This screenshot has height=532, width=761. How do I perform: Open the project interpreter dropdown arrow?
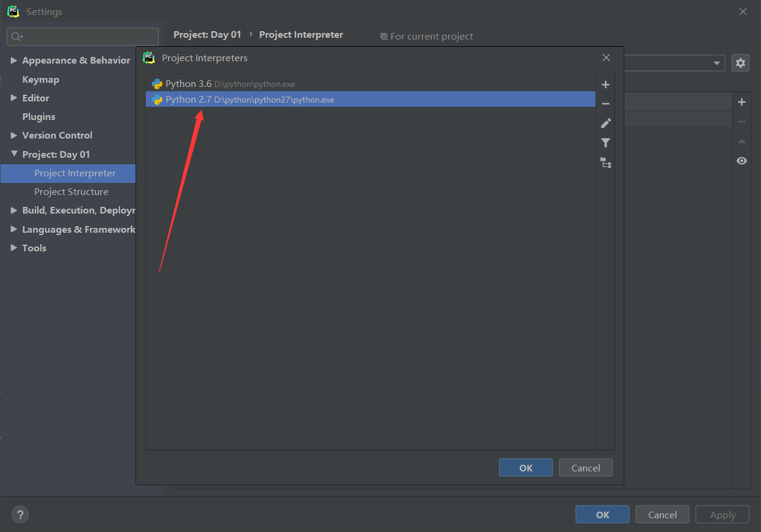[717, 64]
